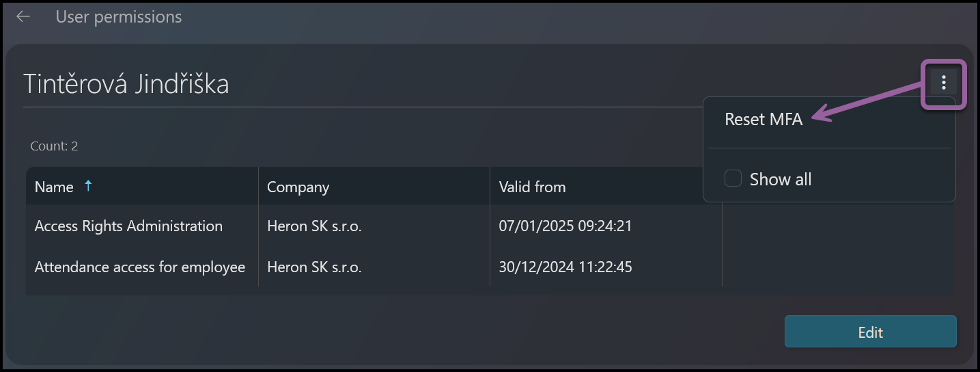980x372 pixels.
Task: Click Heron SK s.r.o. in second row
Action: pyautogui.click(x=314, y=267)
